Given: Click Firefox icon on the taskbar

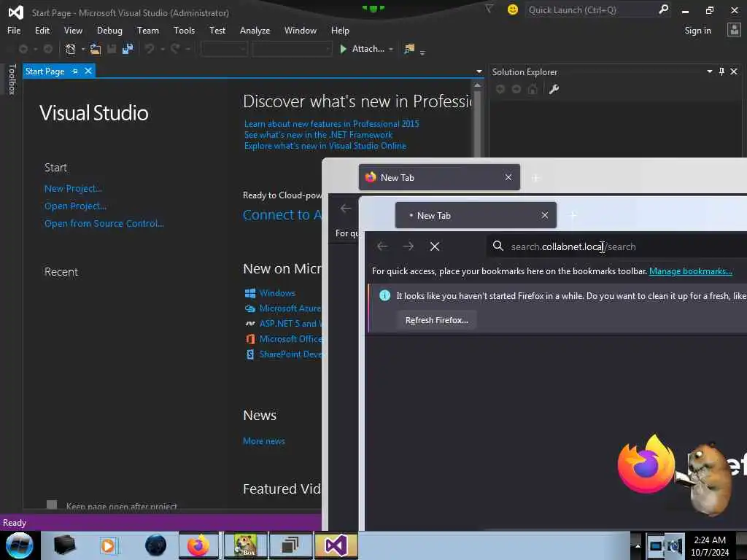Looking at the screenshot, I should 198,545.
